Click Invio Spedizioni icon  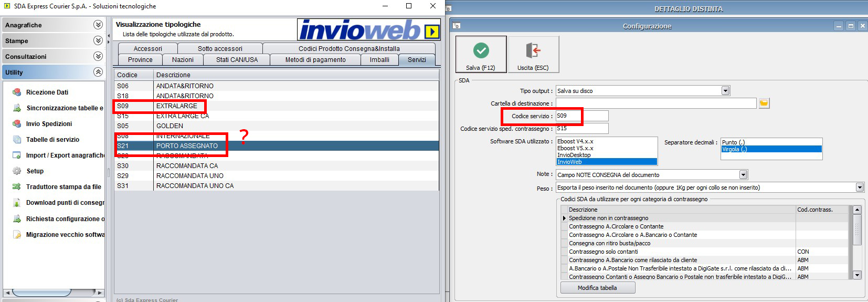click(x=17, y=124)
